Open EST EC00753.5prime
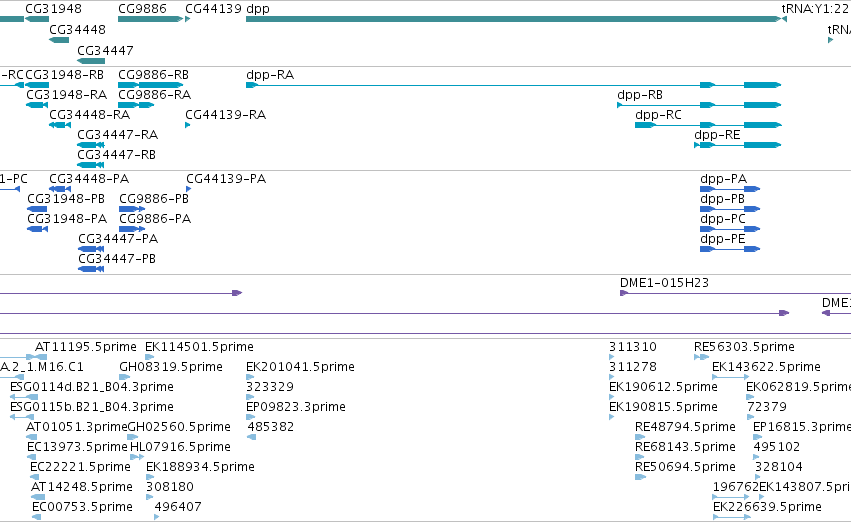The image size is (851, 522). click(x=36, y=518)
